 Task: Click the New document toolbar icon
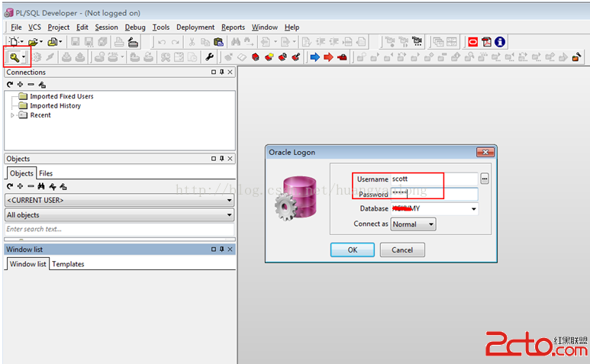coord(14,41)
